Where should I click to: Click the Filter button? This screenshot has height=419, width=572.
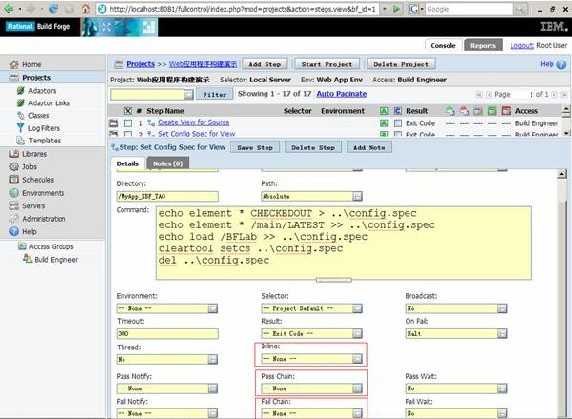[x=215, y=95]
